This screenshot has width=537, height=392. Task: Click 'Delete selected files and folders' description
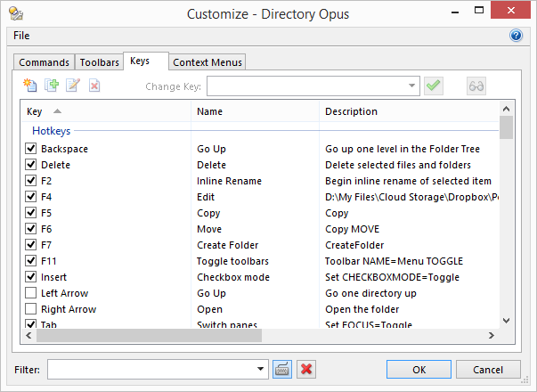click(x=398, y=165)
